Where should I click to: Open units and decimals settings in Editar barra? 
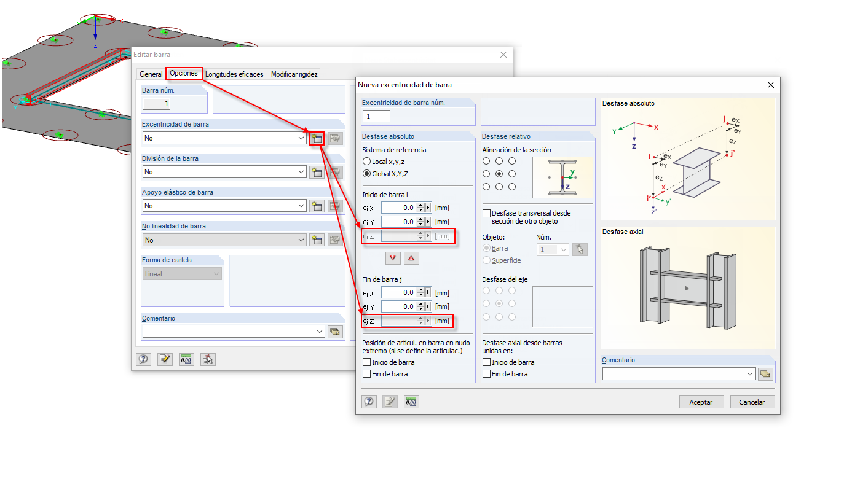(x=186, y=359)
